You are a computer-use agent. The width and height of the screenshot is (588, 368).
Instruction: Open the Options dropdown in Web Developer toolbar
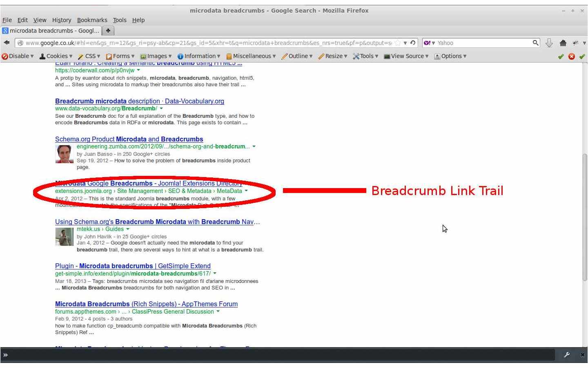tap(451, 56)
